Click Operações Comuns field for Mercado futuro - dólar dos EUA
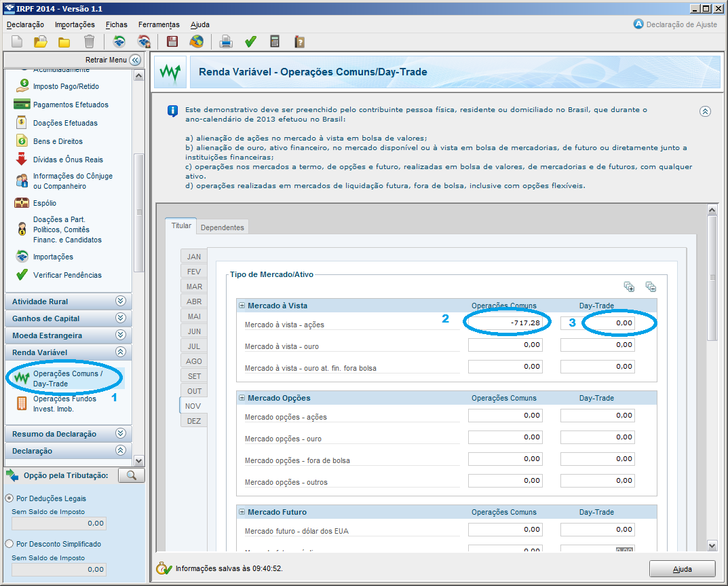The image size is (728, 586). (x=505, y=530)
